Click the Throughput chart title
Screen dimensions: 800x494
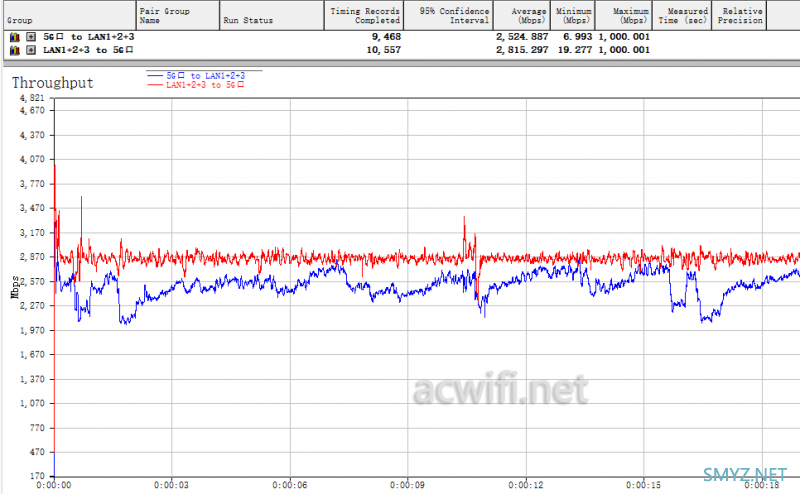52,83
